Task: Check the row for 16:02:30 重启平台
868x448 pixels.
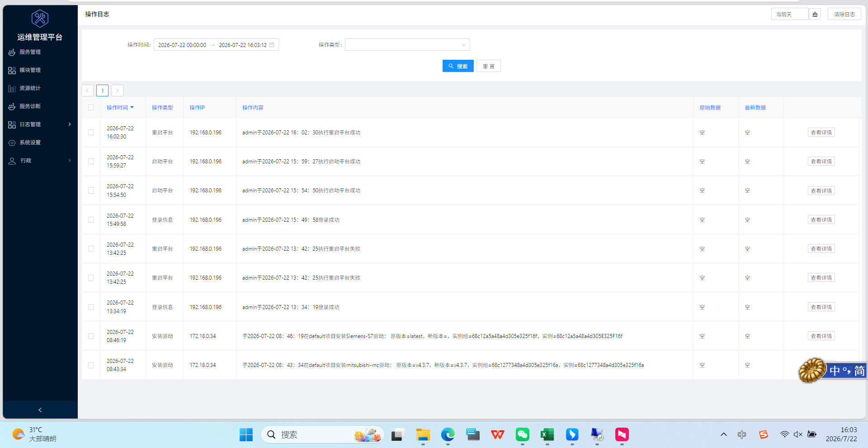Action: tap(91, 133)
